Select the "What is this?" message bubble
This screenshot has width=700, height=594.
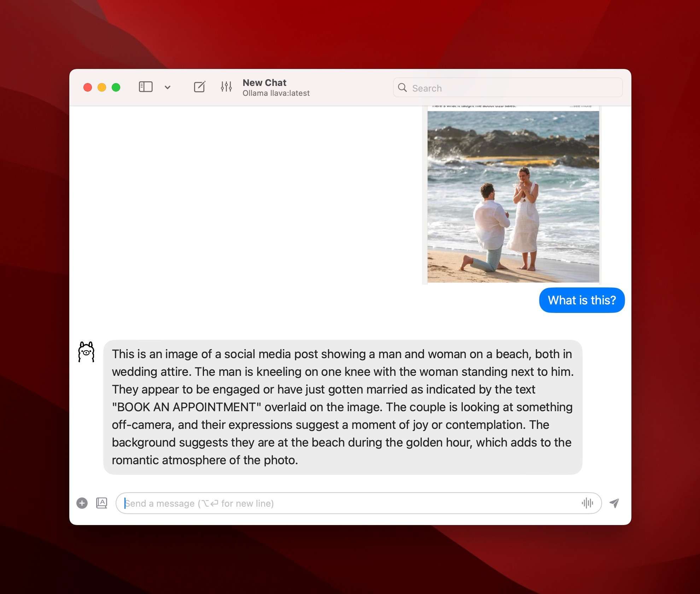[582, 300]
